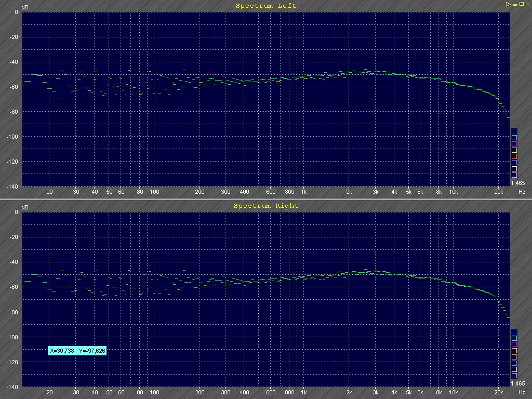
Task: Minimize the spectrum analyzer window
Action: (x=514, y=4)
